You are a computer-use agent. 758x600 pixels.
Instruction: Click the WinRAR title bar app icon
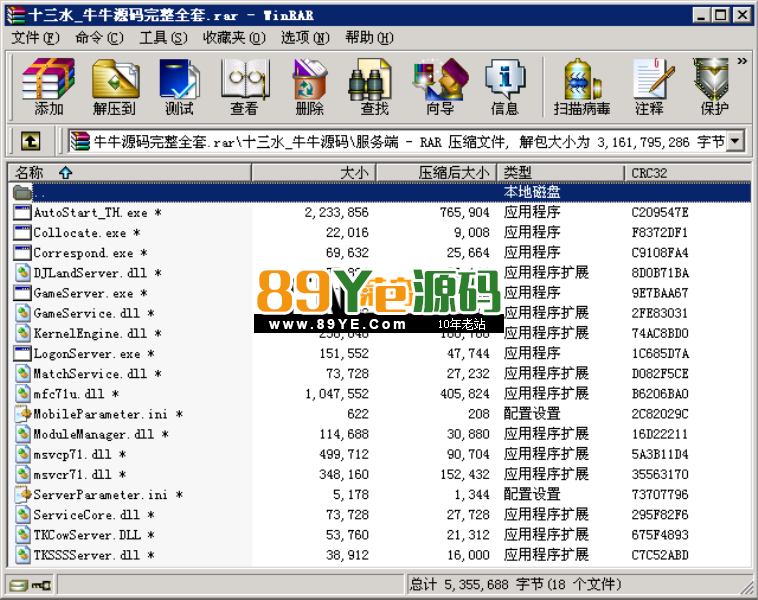15,15
